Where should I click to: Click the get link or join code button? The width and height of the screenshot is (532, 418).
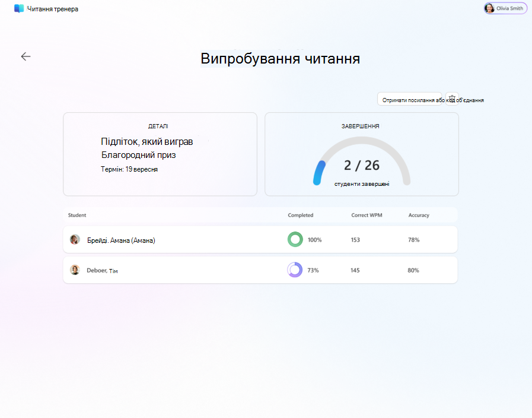(409, 99)
